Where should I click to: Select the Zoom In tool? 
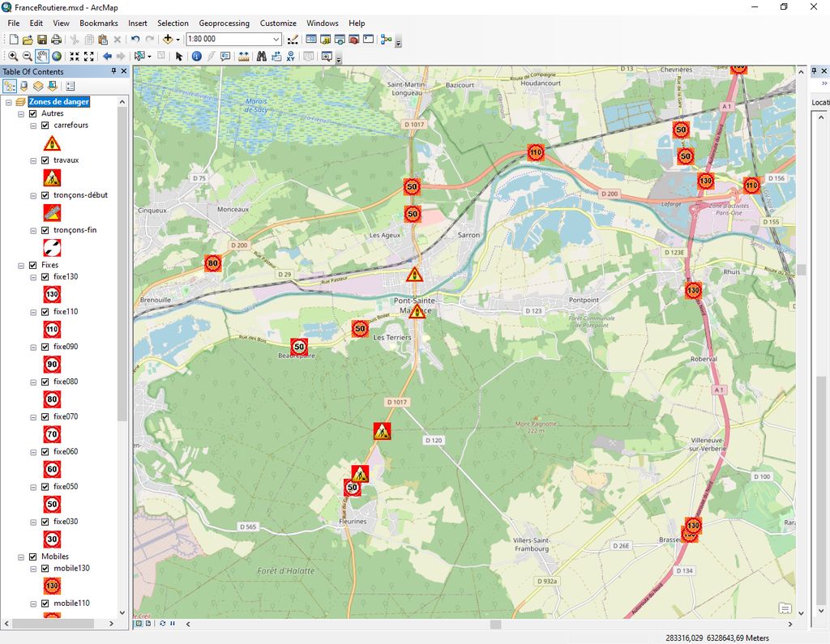[13, 56]
